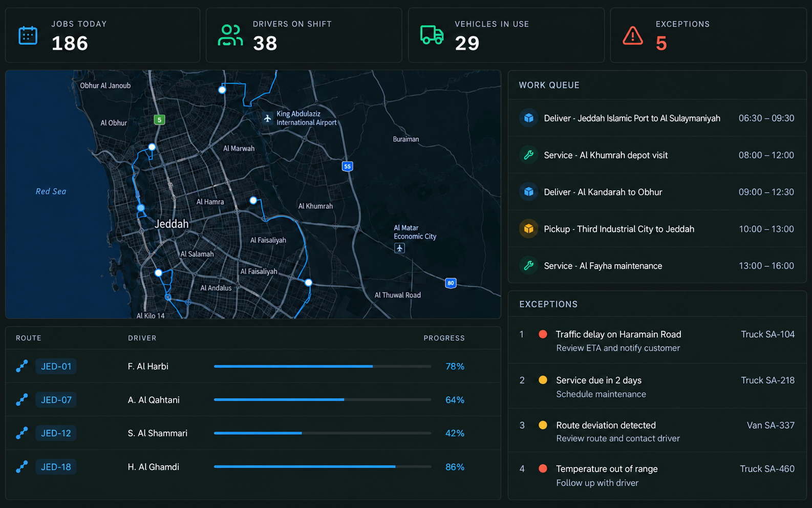Open route JED-01 badge

(56, 366)
